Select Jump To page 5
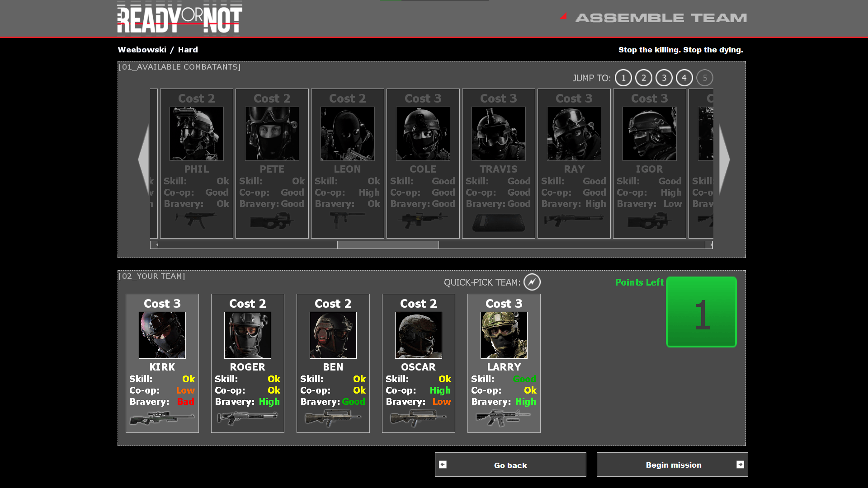Screen dimensions: 868x488 pos(704,78)
